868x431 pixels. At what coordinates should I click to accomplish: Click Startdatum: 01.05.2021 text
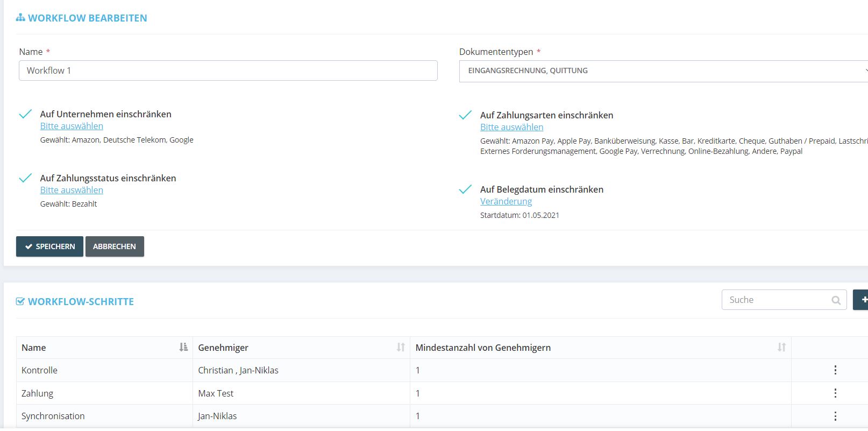[x=520, y=215]
